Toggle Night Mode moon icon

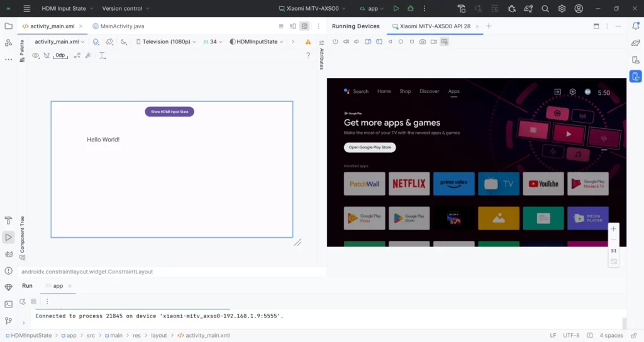click(x=124, y=41)
